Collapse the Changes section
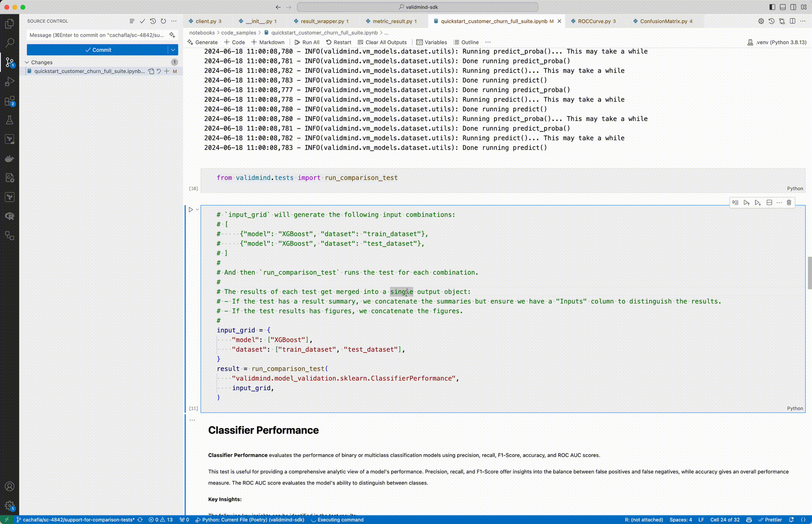The image size is (812, 524). 27,62
